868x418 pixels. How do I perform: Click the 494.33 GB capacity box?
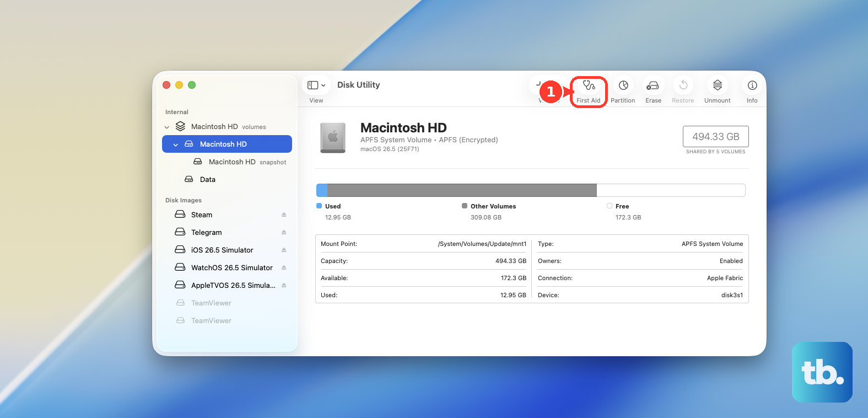(716, 136)
